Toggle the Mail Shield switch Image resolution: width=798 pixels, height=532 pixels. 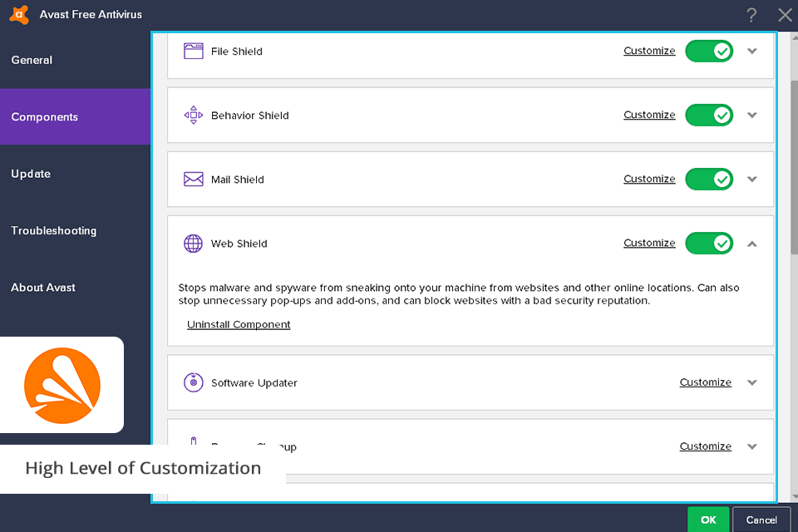[709, 180]
